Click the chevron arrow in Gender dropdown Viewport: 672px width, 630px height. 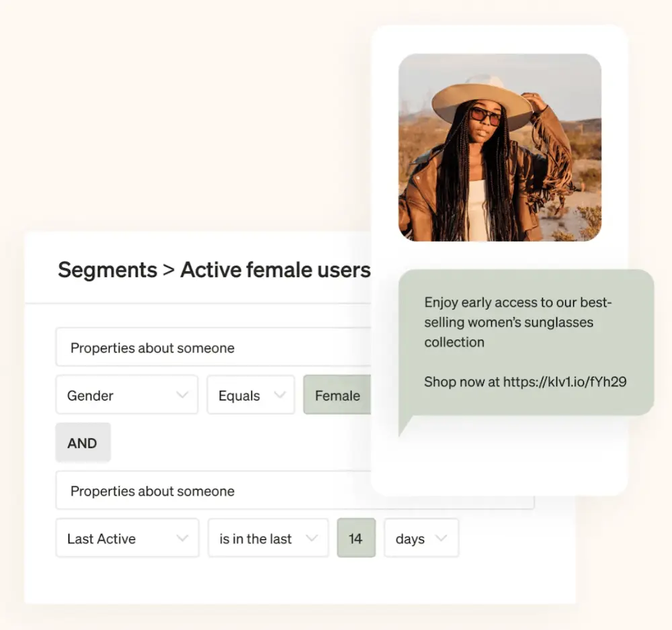tap(182, 395)
